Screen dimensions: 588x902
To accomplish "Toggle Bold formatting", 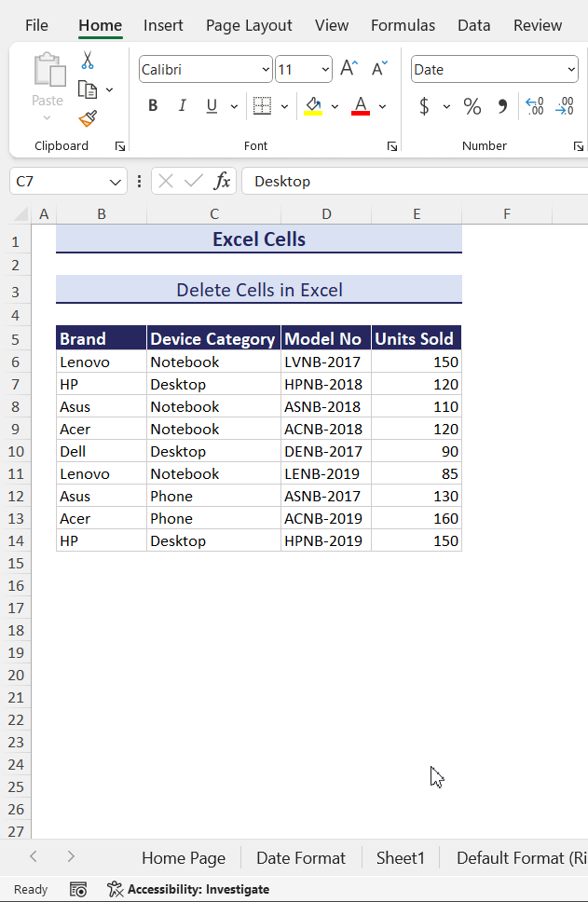I will [x=153, y=106].
